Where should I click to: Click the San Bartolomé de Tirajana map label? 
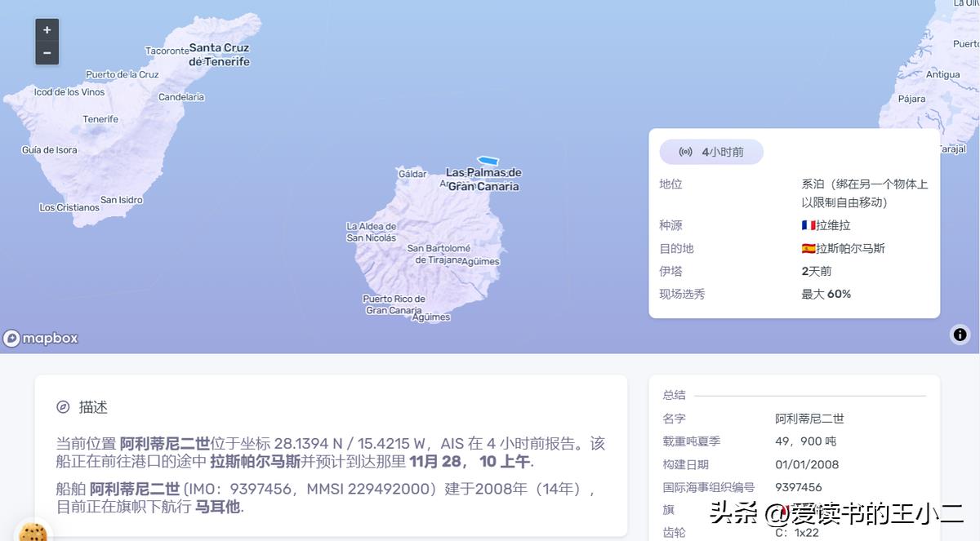439,255
